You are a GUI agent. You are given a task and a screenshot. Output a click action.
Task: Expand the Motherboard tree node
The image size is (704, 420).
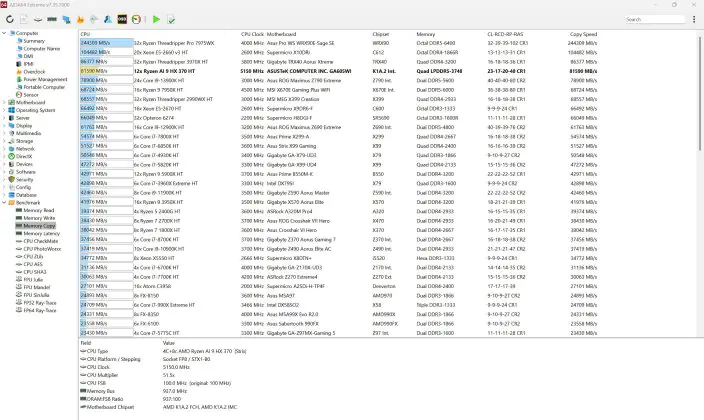4,102
